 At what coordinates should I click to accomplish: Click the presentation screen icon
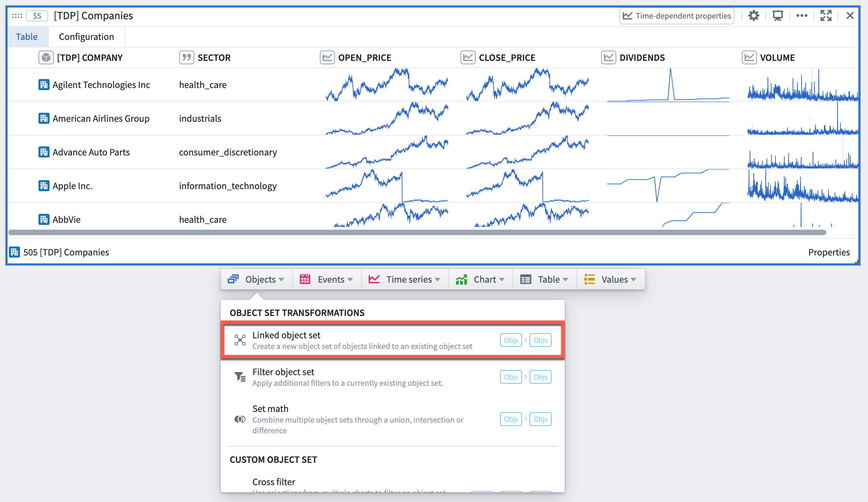click(x=778, y=16)
